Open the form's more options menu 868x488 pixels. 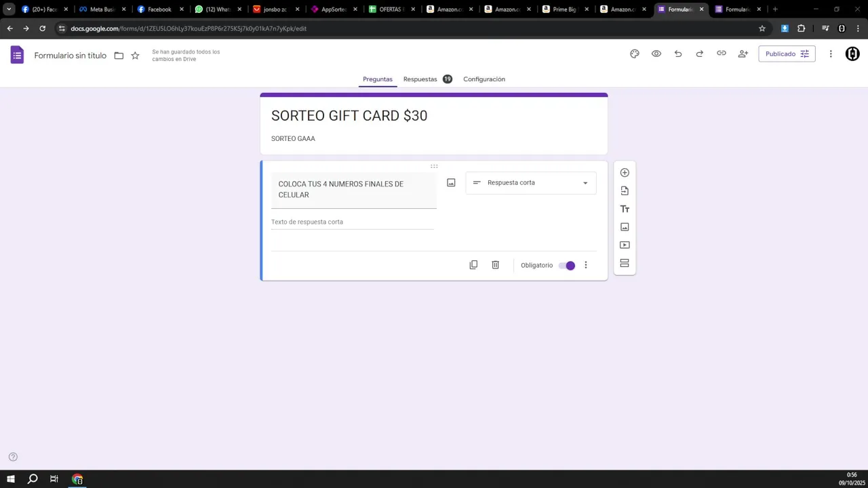tap(831, 54)
